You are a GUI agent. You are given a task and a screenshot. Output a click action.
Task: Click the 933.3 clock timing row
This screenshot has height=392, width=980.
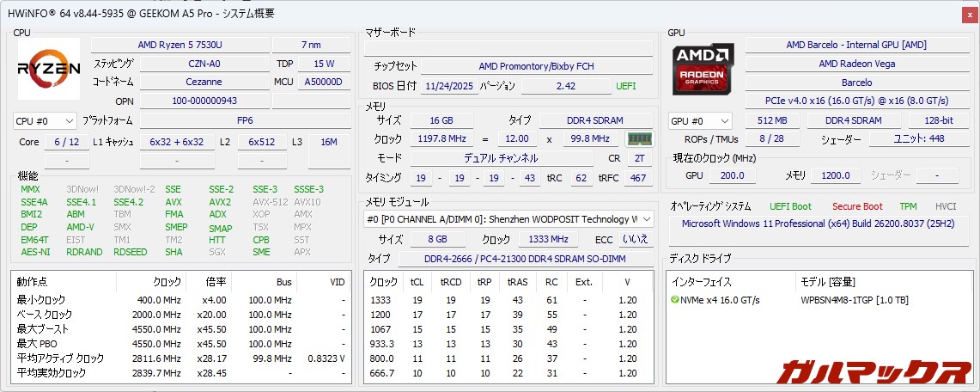pyautogui.click(x=508, y=344)
